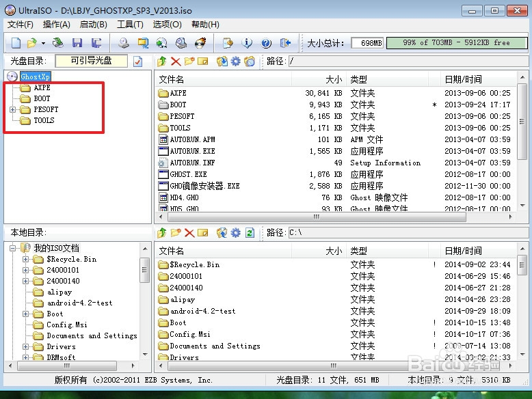Open the 操作(A) menu

56,25
